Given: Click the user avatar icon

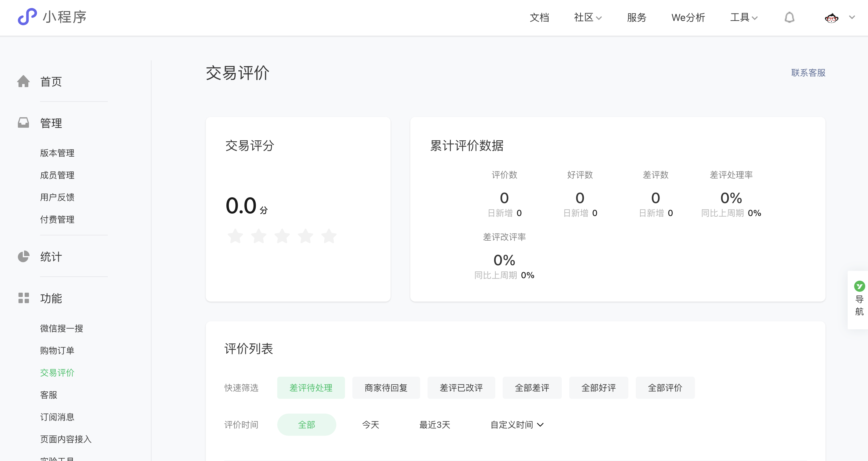Looking at the screenshot, I should coord(831,18).
